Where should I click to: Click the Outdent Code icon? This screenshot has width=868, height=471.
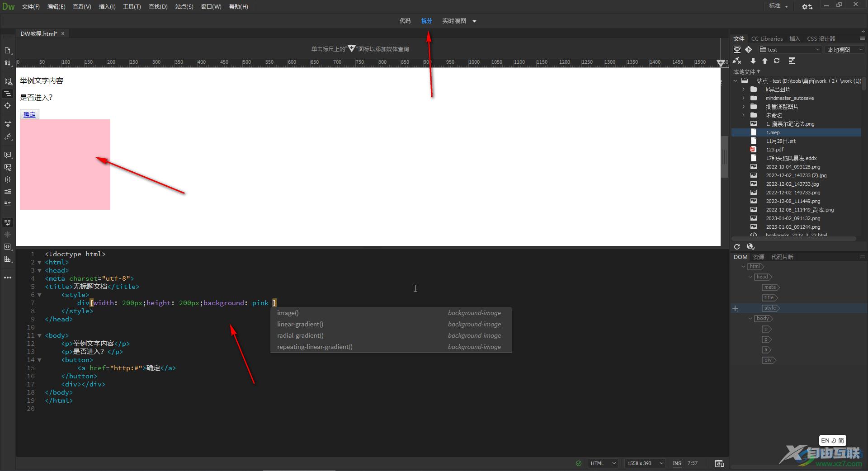[8, 204]
